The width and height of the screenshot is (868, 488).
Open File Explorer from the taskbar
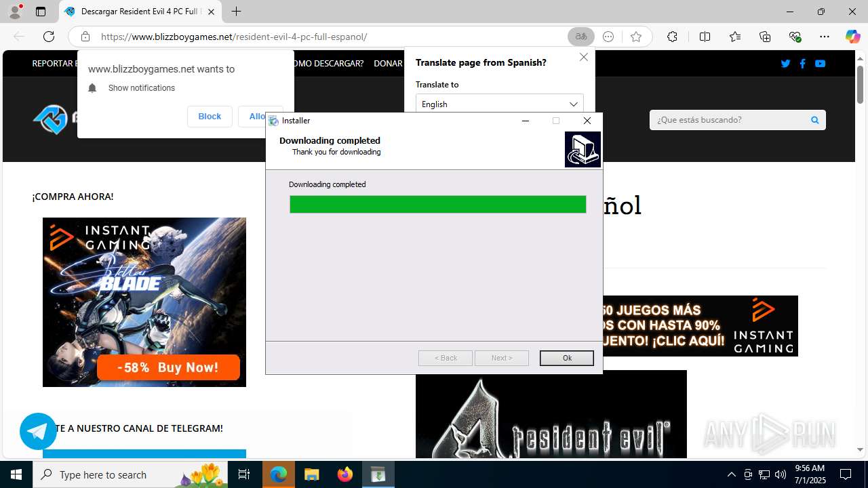click(x=312, y=474)
